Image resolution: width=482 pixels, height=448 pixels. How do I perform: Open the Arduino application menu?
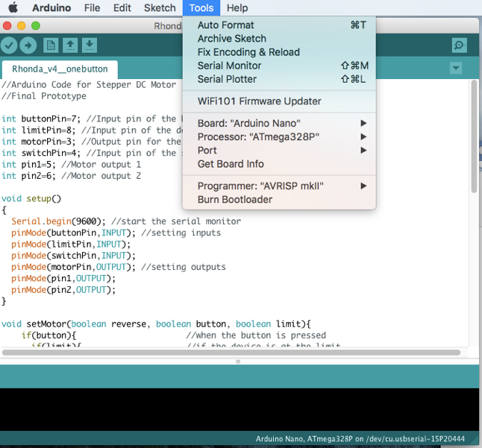(51, 7)
